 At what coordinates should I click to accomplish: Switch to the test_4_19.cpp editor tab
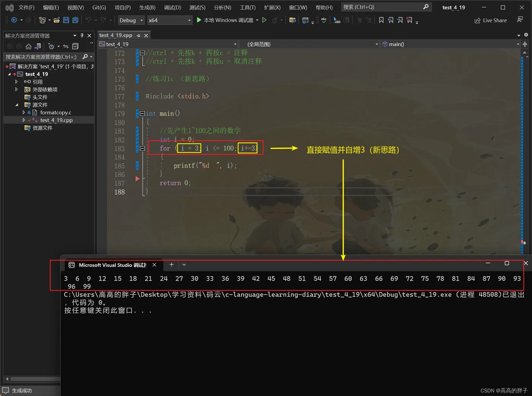point(116,35)
